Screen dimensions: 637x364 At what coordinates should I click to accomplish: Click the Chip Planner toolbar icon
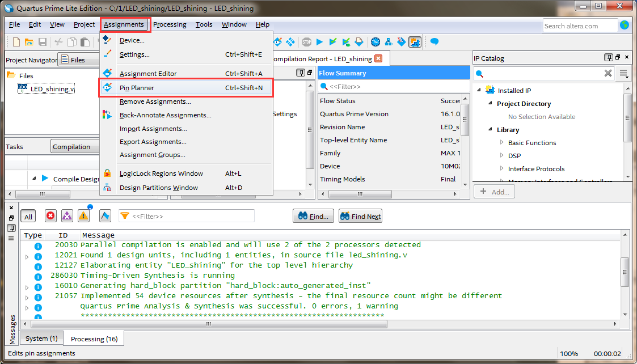pos(290,42)
